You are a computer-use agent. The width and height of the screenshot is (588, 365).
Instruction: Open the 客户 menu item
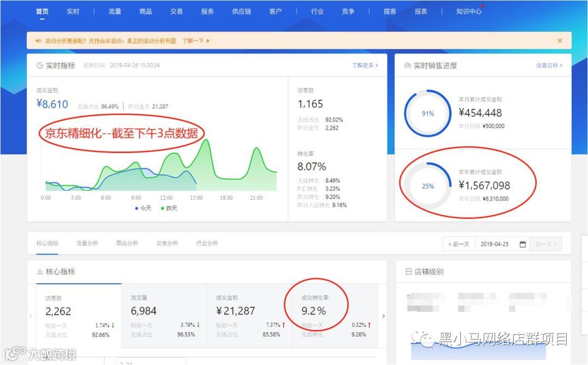(275, 11)
